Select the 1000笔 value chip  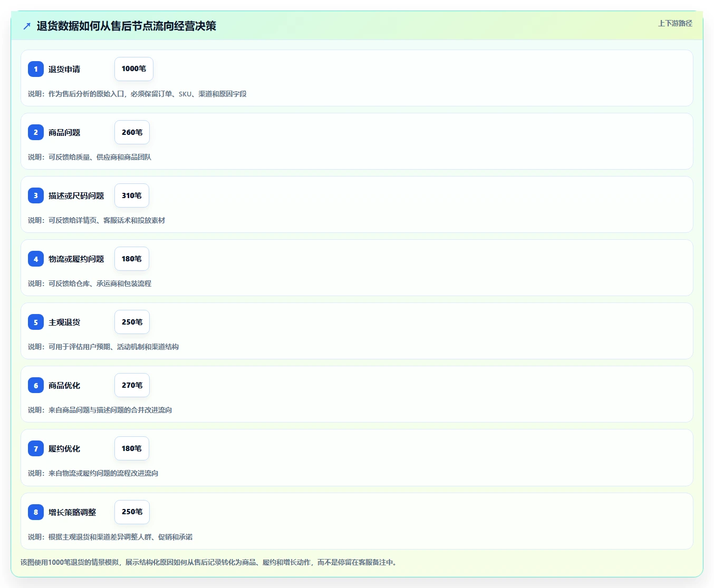(x=134, y=69)
